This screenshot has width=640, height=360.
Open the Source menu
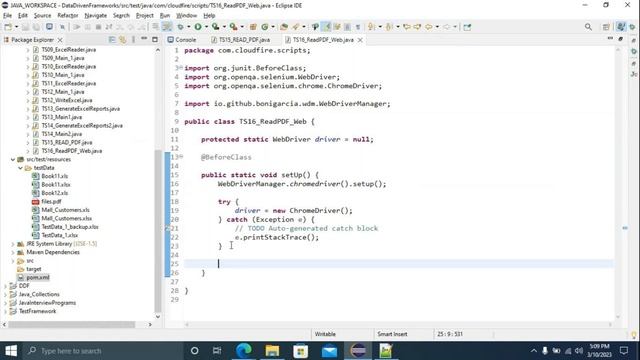click(x=42, y=16)
